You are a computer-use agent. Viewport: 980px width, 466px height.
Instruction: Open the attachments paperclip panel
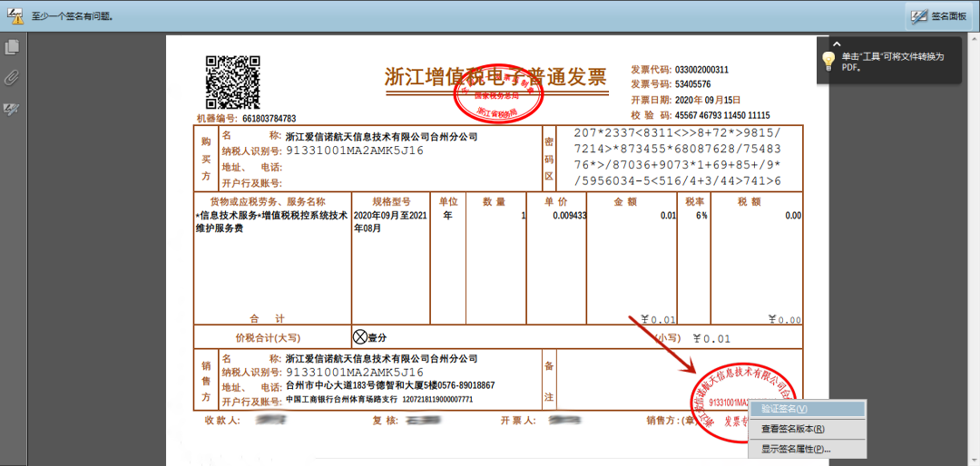click(13, 77)
